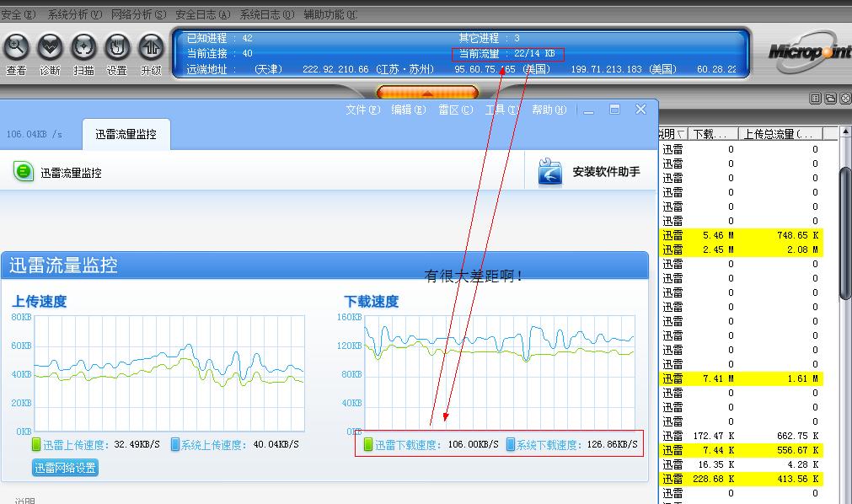Close the Xunlei traffic monitor window
The width and height of the screenshot is (852, 504).
[x=640, y=110]
